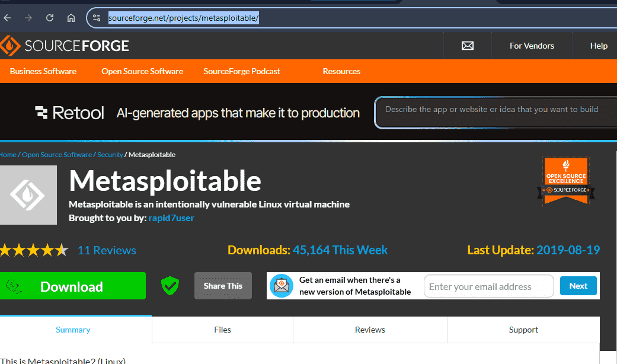Follow the Security breadcrumb link
This screenshot has width=617, height=364.
[x=110, y=155]
